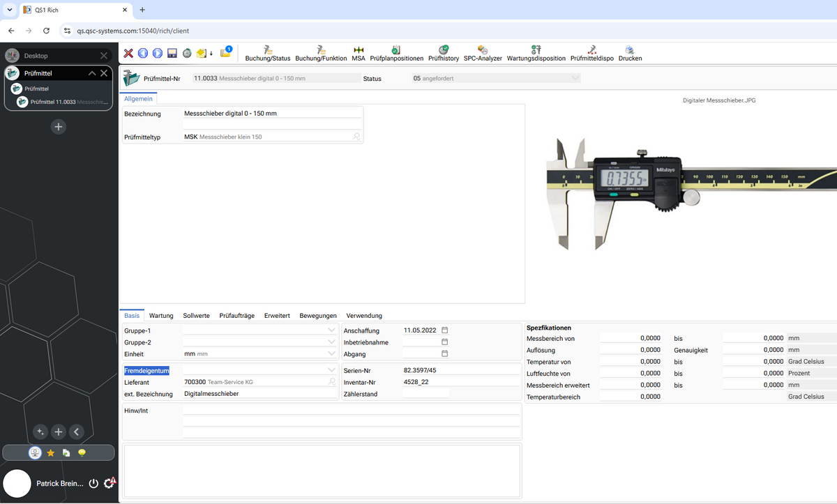Collapse the Prüfmittel sidebar group
The height and width of the screenshot is (504, 837).
[92, 73]
